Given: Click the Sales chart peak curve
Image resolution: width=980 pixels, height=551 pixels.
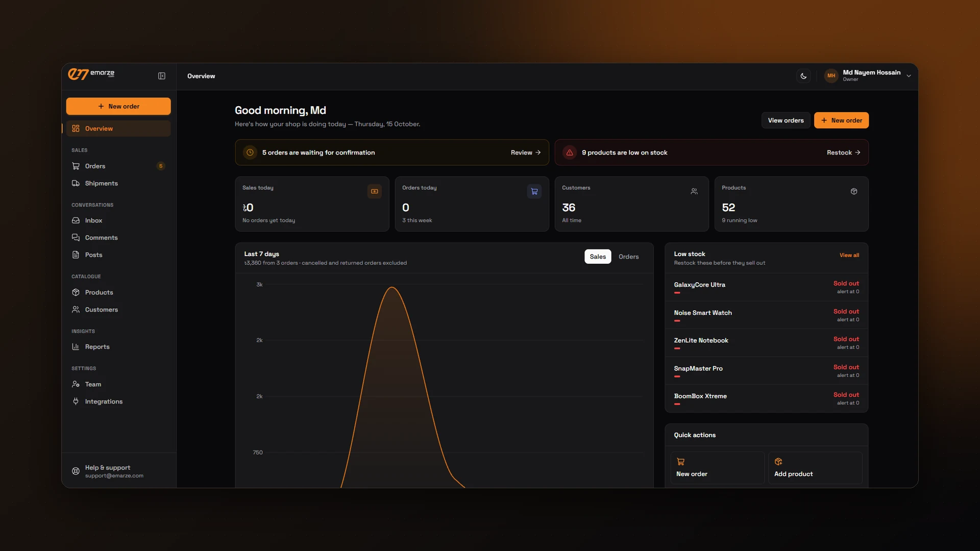Looking at the screenshot, I should [x=392, y=288].
